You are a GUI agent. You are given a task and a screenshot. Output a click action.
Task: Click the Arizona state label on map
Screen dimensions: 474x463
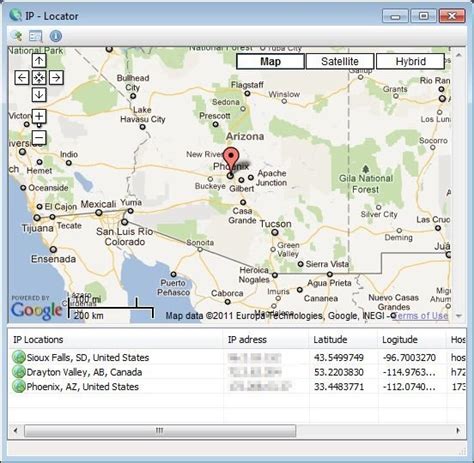coord(245,136)
